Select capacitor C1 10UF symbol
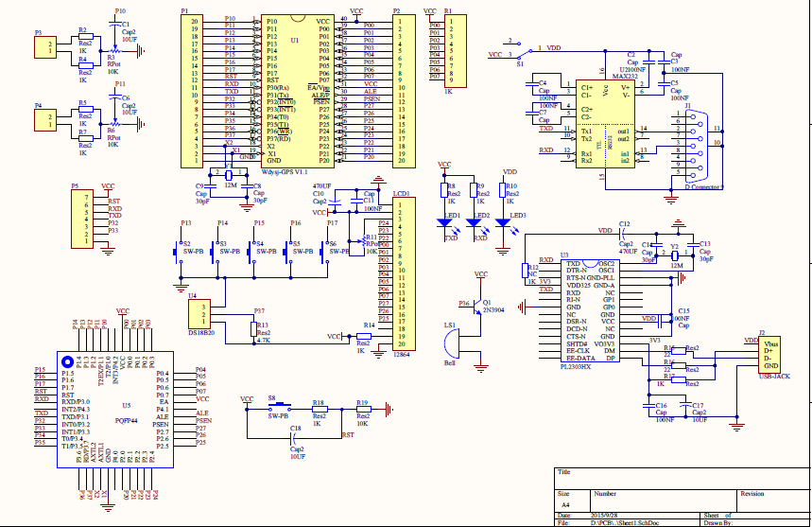The width and height of the screenshot is (812, 527). point(115,24)
